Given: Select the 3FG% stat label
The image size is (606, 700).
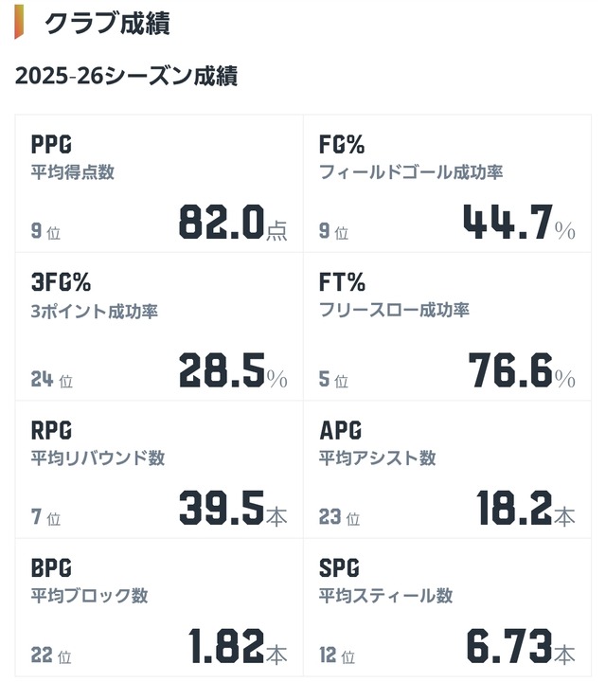Looking at the screenshot, I should click(62, 283).
